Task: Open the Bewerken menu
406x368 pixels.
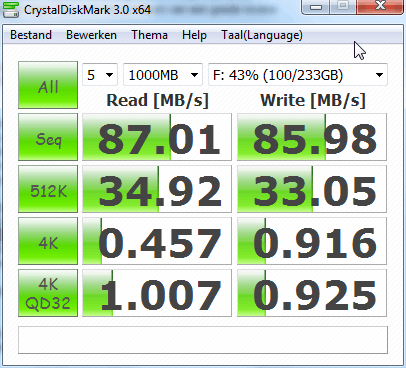Action: pos(91,35)
